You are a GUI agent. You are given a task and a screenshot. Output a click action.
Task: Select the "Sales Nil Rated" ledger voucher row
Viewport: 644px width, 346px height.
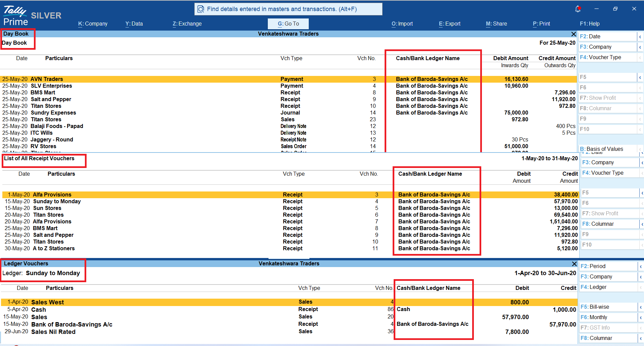289,332
